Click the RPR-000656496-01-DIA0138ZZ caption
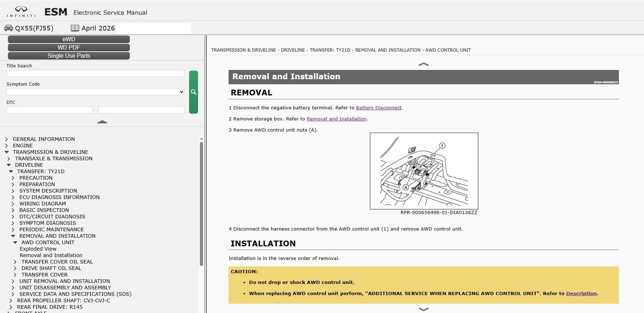Image resolution: width=644 pixels, height=313 pixels. tap(439, 212)
